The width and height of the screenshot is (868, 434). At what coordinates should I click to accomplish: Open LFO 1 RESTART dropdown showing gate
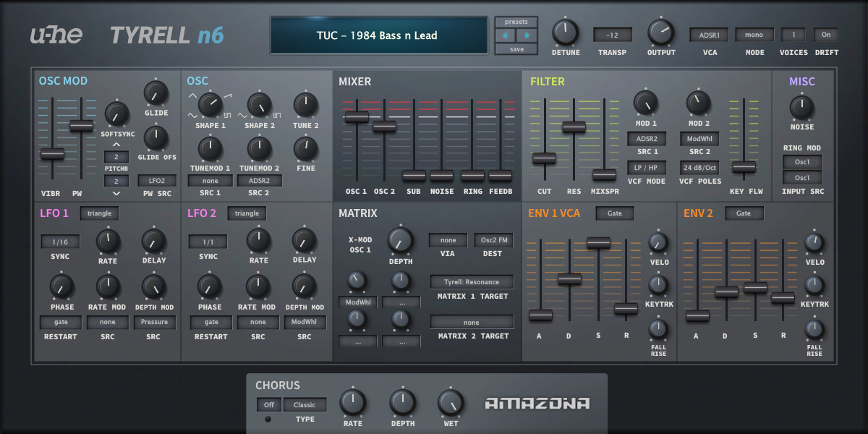60,323
